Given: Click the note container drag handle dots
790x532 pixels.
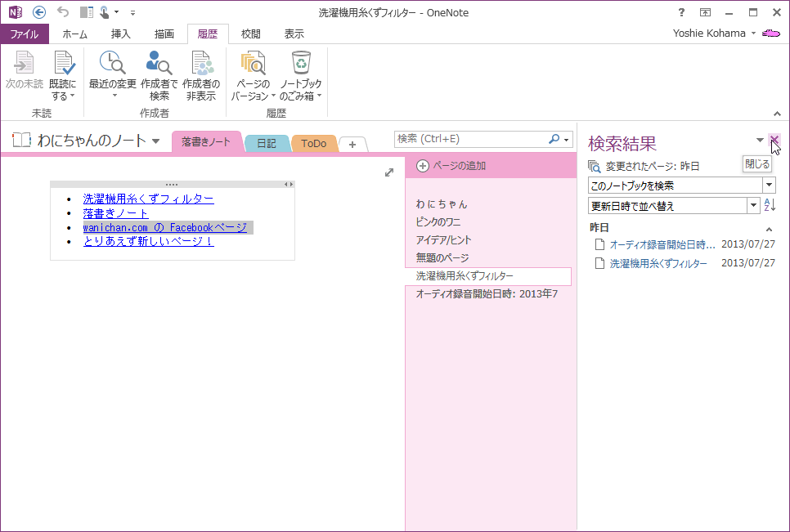Looking at the screenshot, I should coord(171,184).
